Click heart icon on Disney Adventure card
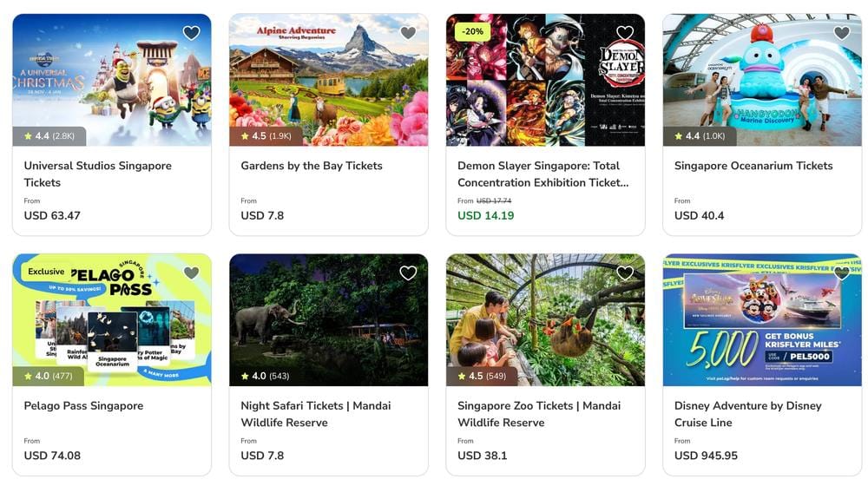 click(x=842, y=273)
